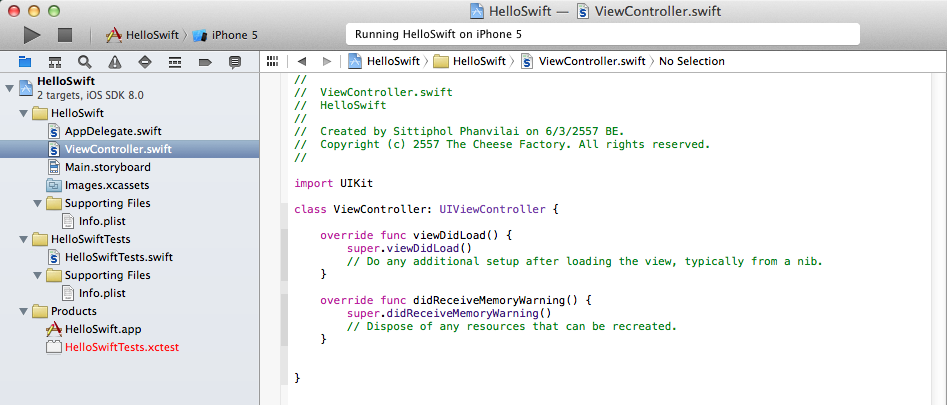Click the override func viewDidLoad() line

pyautogui.click(x=416, y=235)
